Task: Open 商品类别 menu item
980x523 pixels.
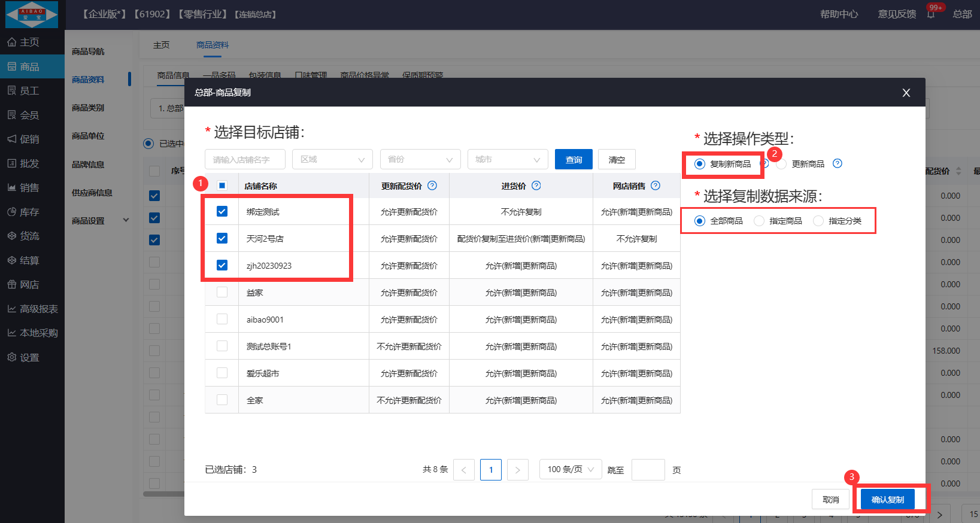Action: [x=88, y=108]
